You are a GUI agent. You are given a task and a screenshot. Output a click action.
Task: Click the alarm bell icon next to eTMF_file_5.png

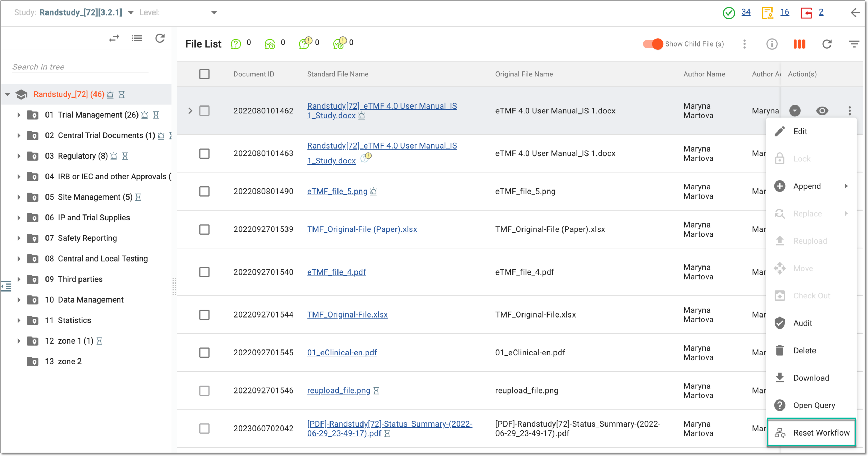tap(373, 191)
